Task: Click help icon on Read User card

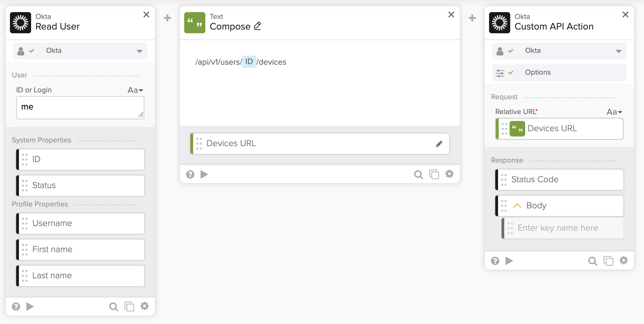Action: [x=16, y=307]
